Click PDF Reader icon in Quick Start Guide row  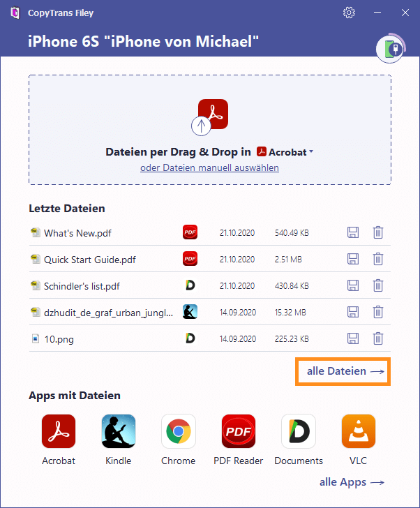pos(190,259)
